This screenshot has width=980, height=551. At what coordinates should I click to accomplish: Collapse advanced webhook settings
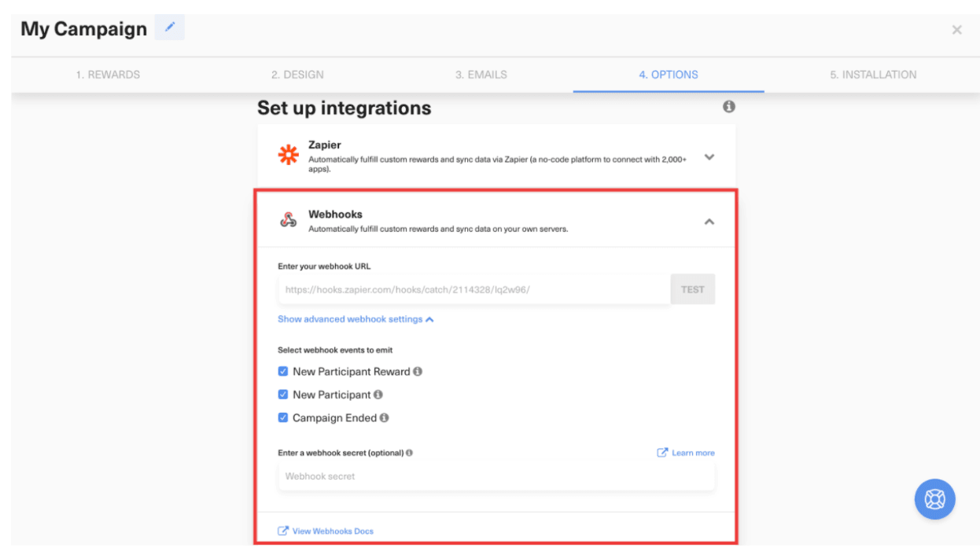(x=356, y=319)
